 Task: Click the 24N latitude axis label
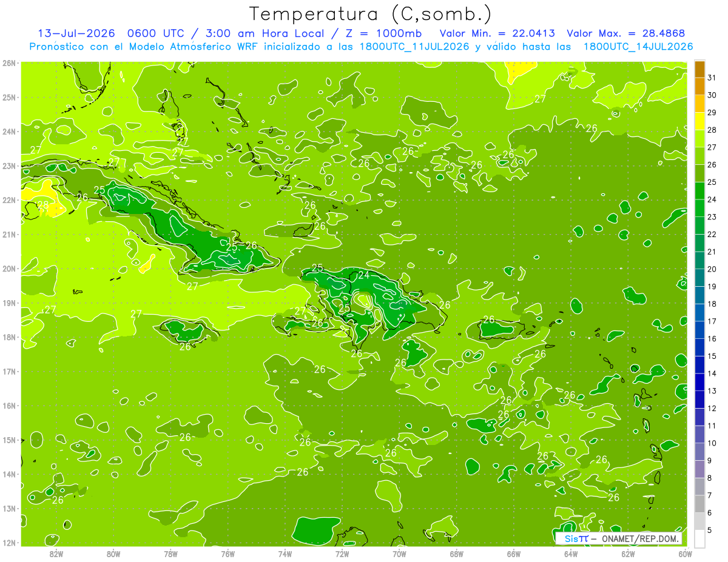[8, 132]
